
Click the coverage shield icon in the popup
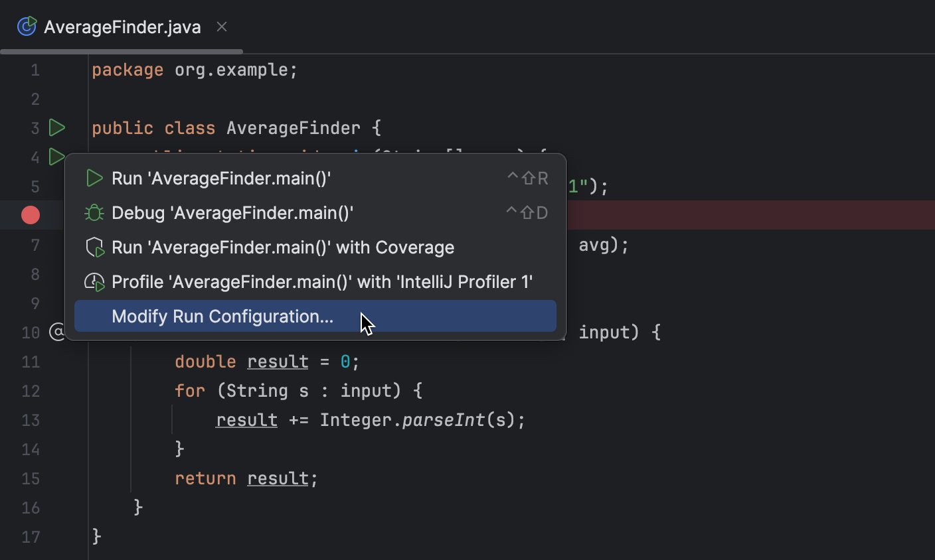coord(94,247)
